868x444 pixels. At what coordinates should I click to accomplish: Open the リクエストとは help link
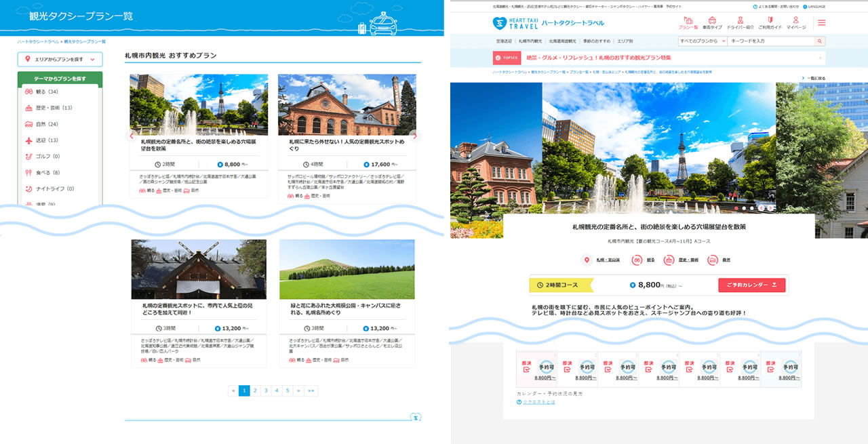click(536, 402)
